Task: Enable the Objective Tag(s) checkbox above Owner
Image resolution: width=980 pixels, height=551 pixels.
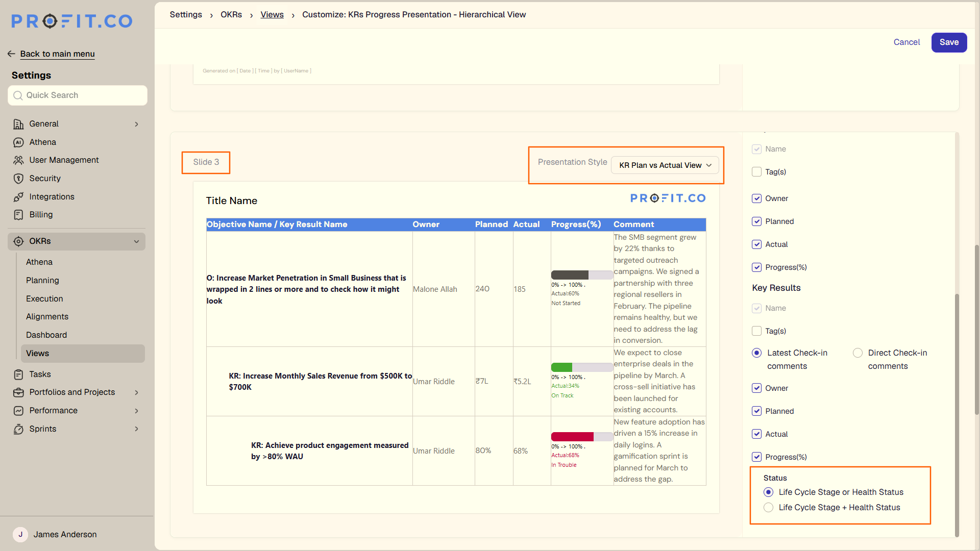Action: 756,172
